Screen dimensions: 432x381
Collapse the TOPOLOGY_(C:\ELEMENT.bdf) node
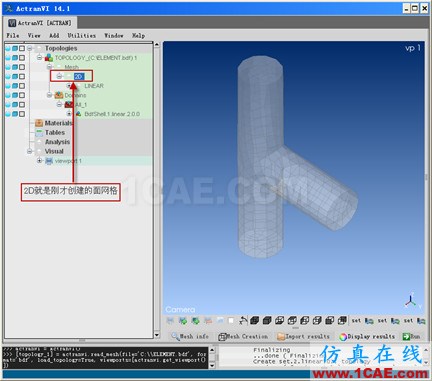pyautogui.click(x=40, y=58)
